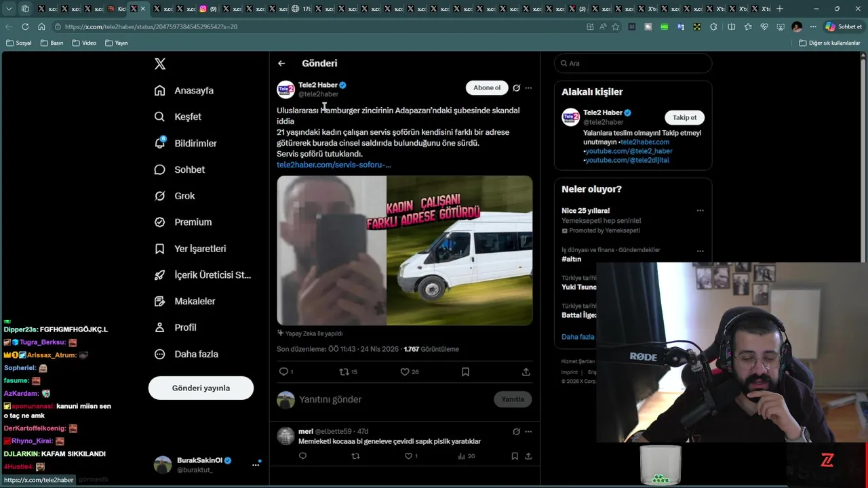Click the Ara search box
Image resolution: width=868 pixels, height=488 pixels.
633,63
